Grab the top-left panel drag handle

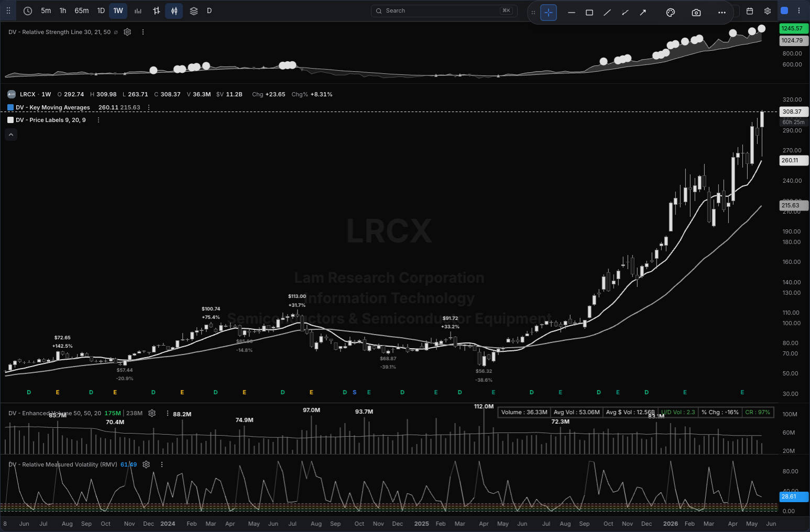tap(8, 10)
